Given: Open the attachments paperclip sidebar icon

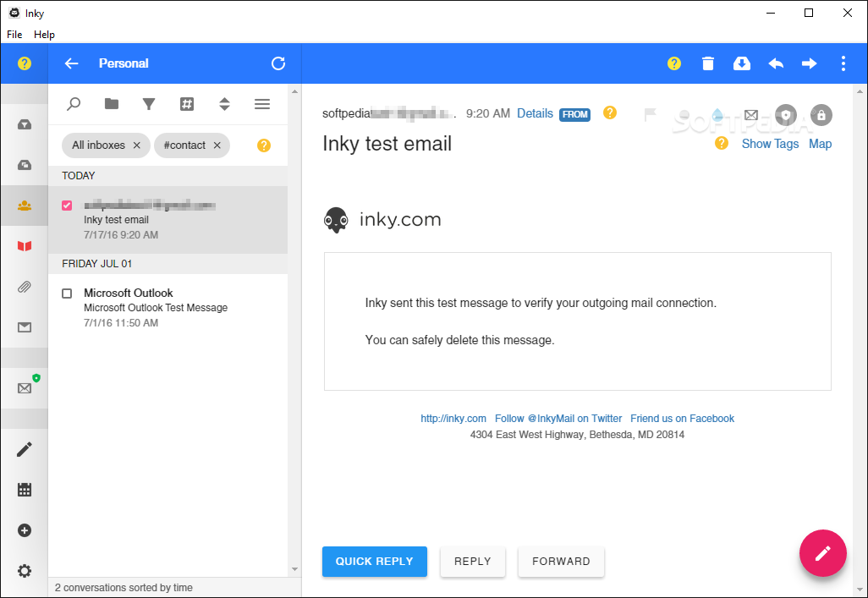Looking at the screenshot, I should click(25, 287).
